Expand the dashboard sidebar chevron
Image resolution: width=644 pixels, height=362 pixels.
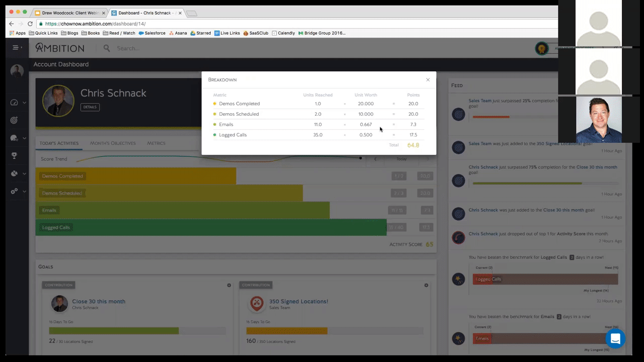click(x=24, y=103)
